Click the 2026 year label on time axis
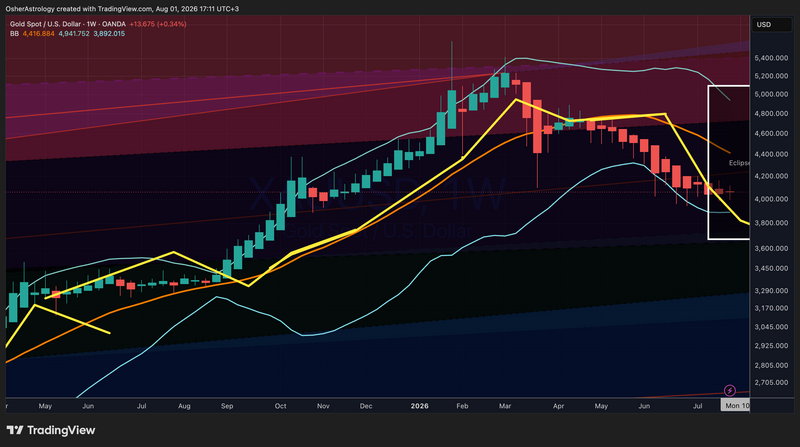This screenshot has width=800, height=447. [x=419, y=406]
